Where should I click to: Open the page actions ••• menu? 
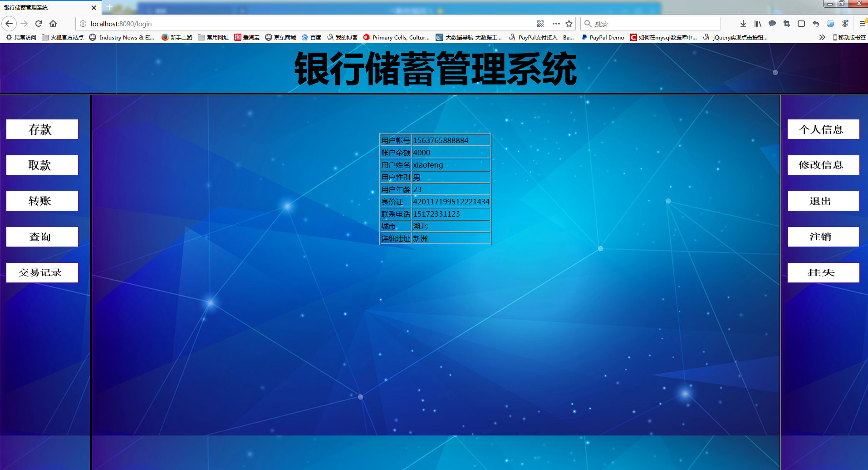click(555, 24)
